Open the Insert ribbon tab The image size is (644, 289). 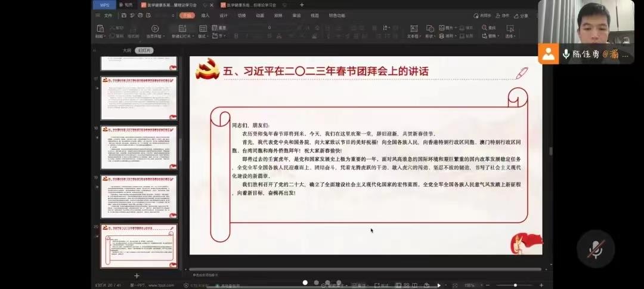pyautogui.click(x=205, y=16)
